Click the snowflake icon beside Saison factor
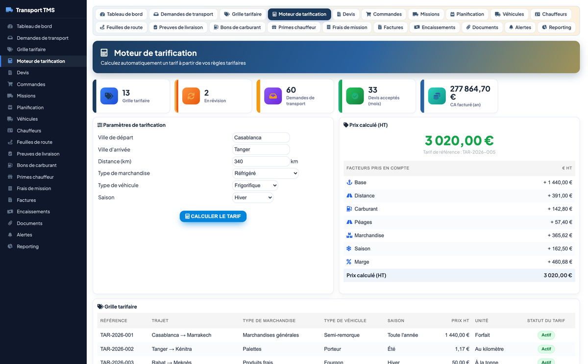The image size is (588, 364). 349,248
